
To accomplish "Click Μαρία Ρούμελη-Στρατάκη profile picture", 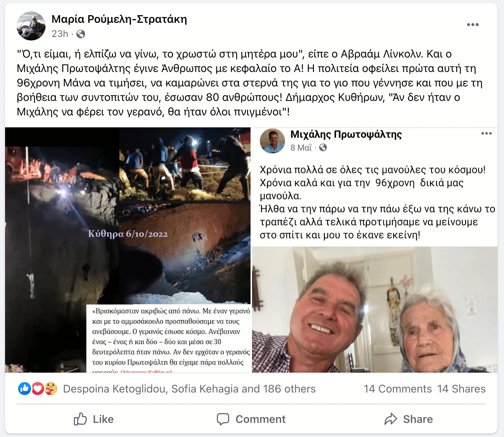I will point(31,26).
